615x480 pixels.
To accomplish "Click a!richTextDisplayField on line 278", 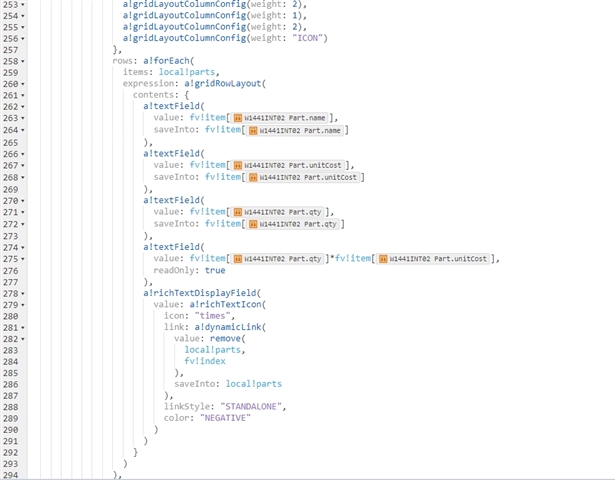I will point(200,293).
